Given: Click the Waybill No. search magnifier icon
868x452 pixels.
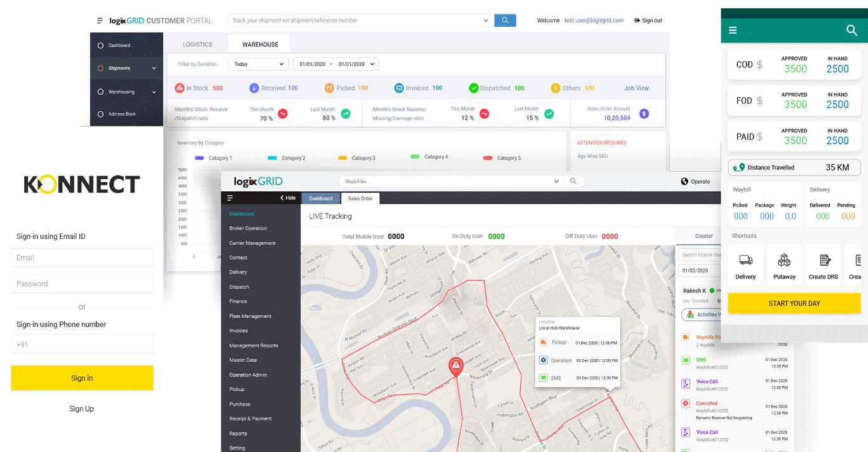Looking at the screenshot, I should [x=573, y=181].
